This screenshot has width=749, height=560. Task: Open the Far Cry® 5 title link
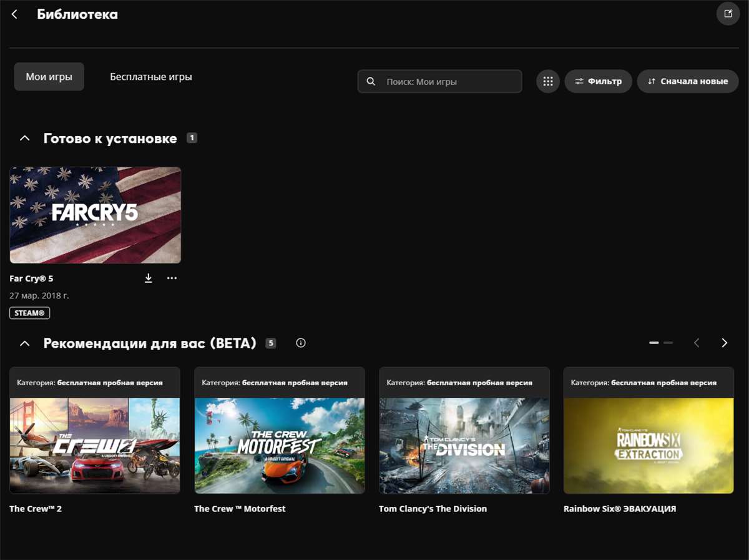pos(31,278)
